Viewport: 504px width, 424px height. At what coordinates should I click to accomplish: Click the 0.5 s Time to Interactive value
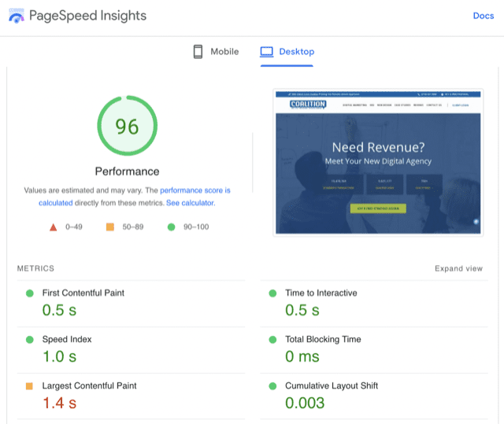[302, 310]
